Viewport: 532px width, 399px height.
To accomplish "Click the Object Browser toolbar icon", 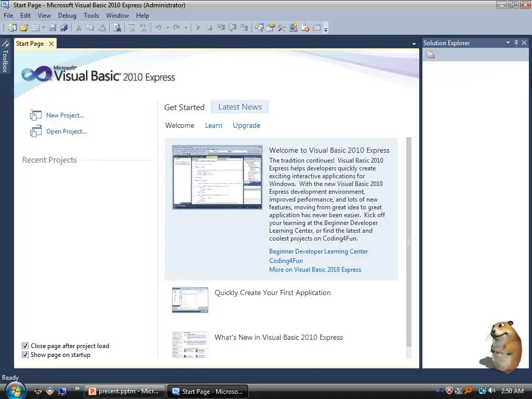I will click(x=294, y=28).
